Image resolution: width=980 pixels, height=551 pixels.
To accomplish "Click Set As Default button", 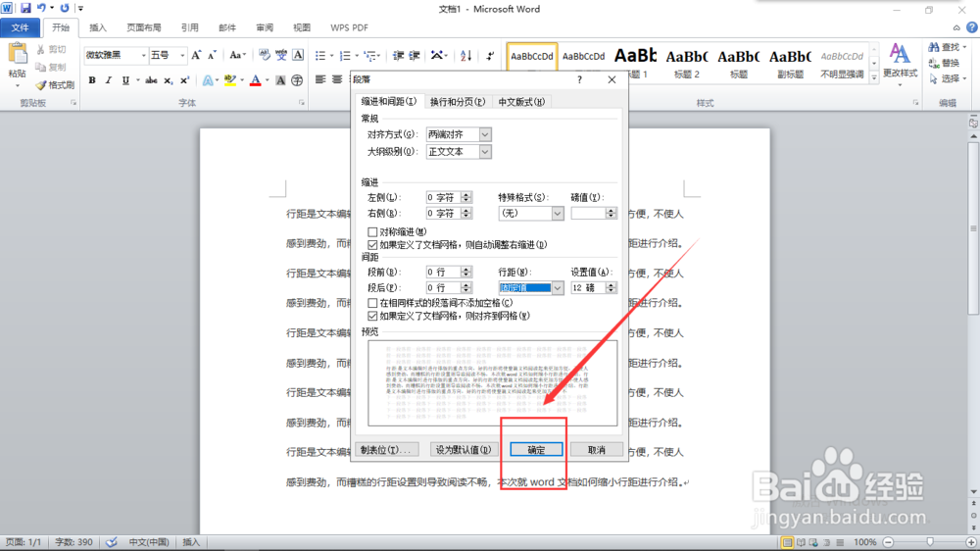I will pos(464,450).
